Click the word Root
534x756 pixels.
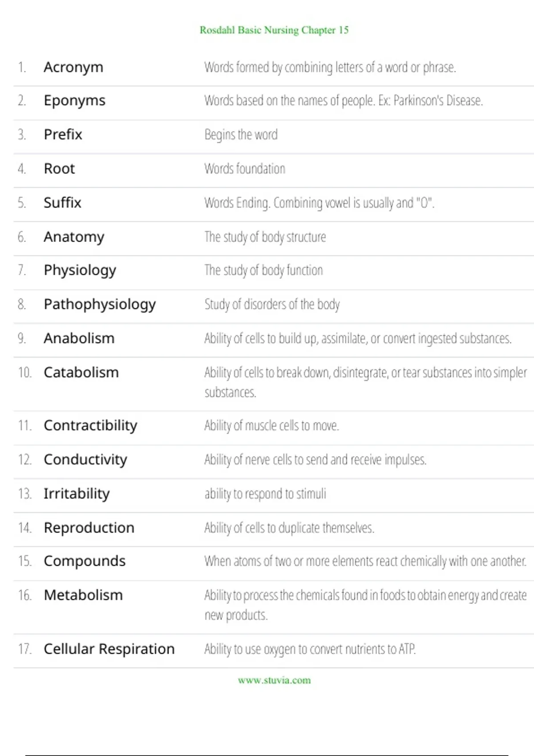tap(59, 169)
